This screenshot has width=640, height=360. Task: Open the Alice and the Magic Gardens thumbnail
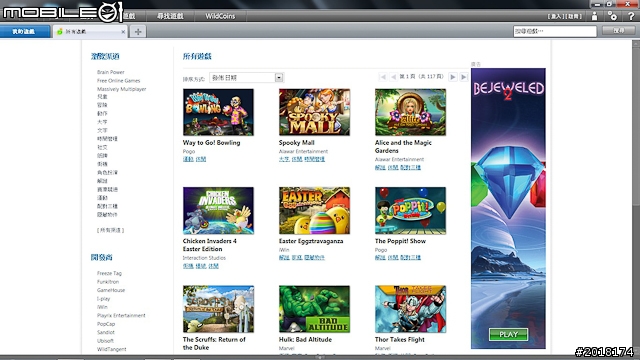tap(410, 112)
